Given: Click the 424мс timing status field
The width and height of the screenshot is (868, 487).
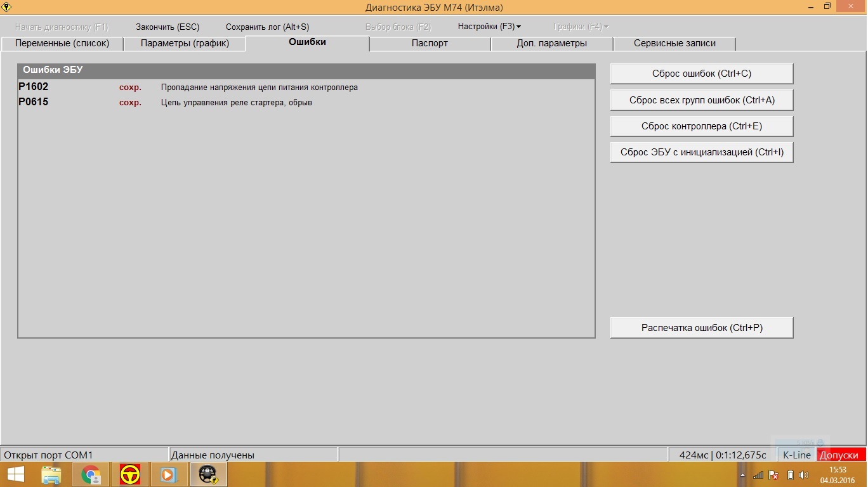Looking at the screenshot, I should (723, 455).
